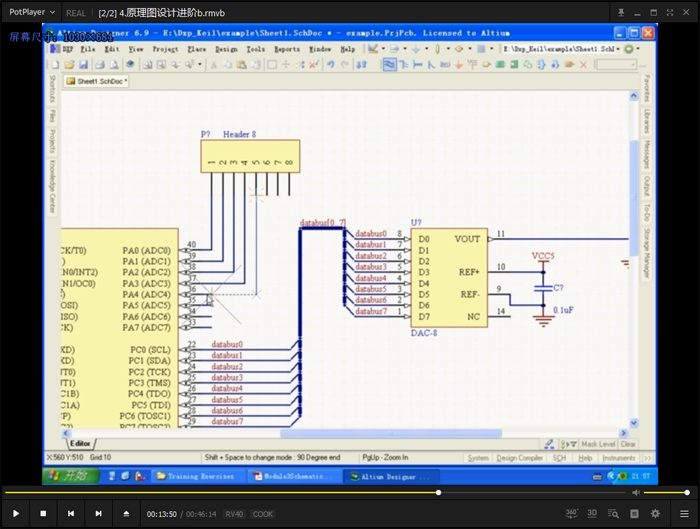Open the playlist panel hamburger icon
Image resolution: width=700 pixels, height=529 pixels.
[x=684, y=513]
